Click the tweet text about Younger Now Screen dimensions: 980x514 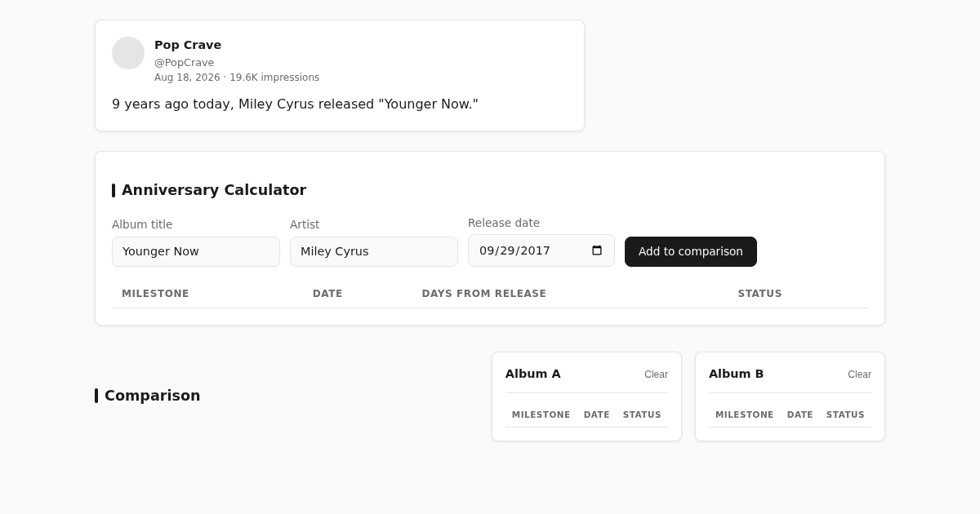pyautogui.click(x=295, y=104)
